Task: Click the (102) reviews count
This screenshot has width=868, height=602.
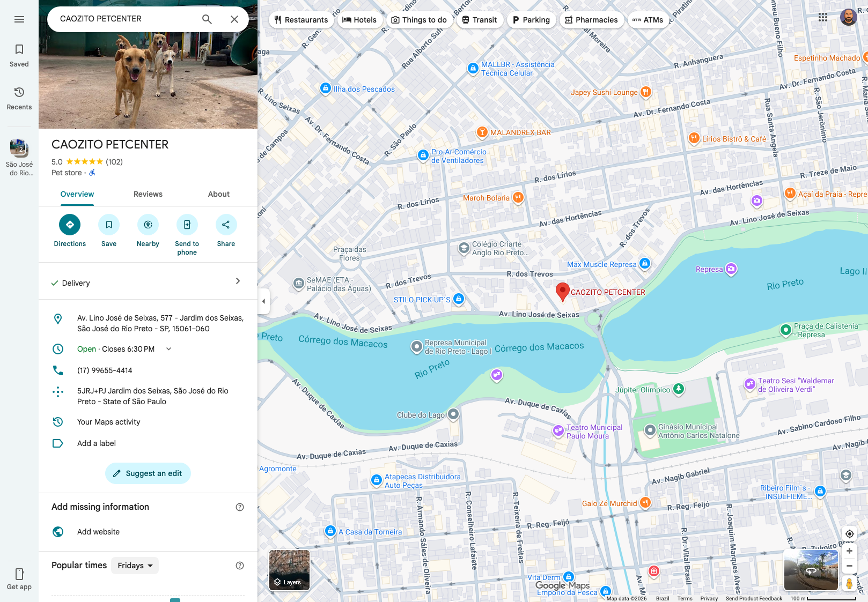Action: click(114, 162)
